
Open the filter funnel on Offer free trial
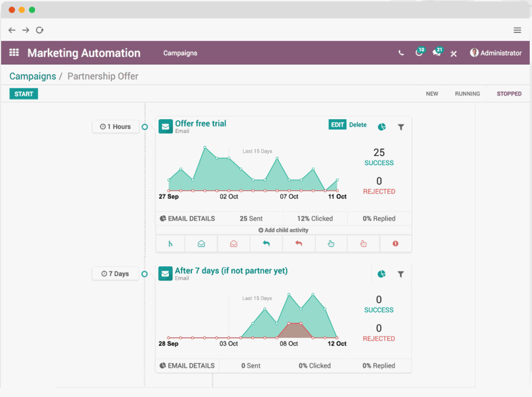coord(401,127)
